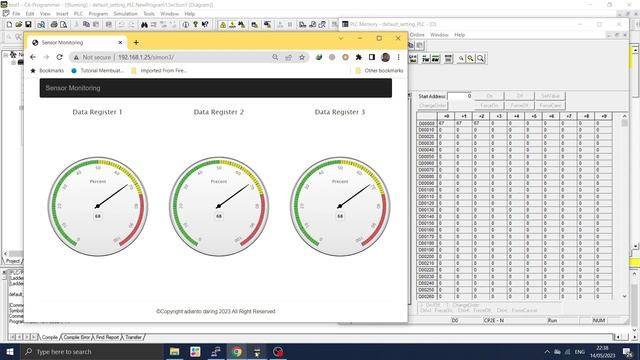Viewport: 640px width, 360px height.
Task: Open Imported From Fire bookmark folder
Action: point(159,71)
